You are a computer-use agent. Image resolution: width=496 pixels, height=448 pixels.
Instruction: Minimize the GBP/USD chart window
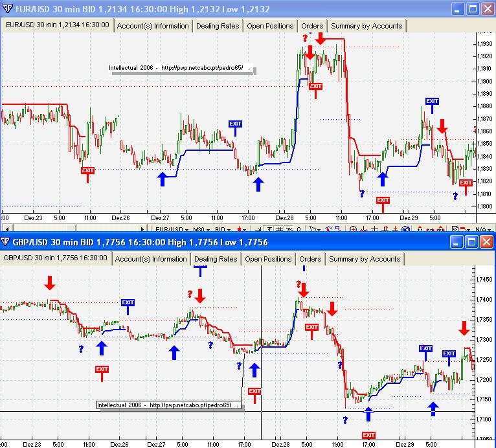coord(455,242)
